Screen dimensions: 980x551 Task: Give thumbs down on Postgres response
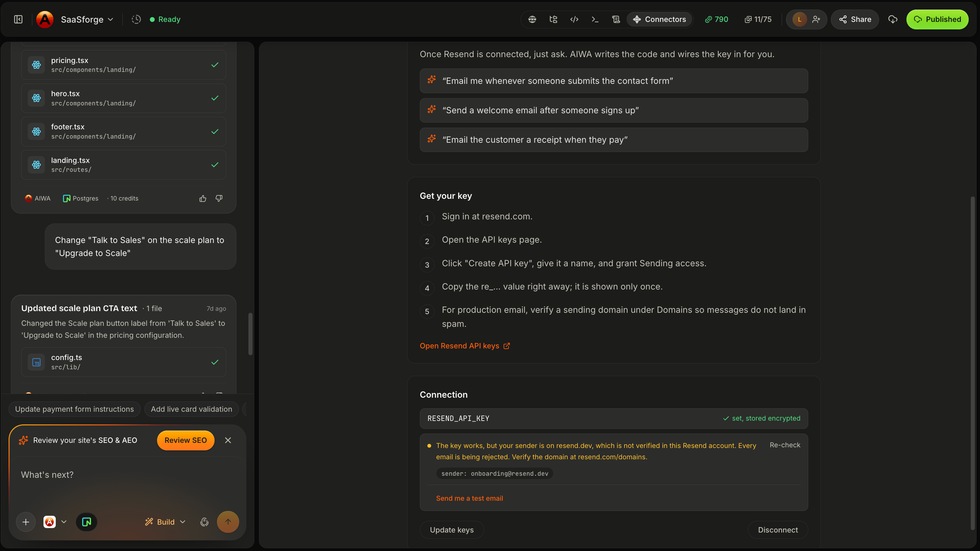click(219, 198)
